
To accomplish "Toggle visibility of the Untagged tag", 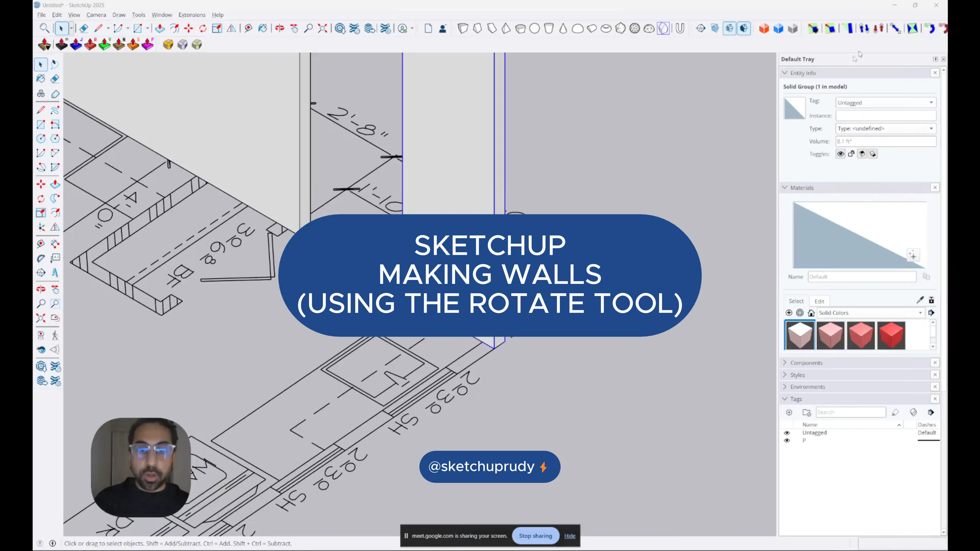I will (x=787, y=433).
